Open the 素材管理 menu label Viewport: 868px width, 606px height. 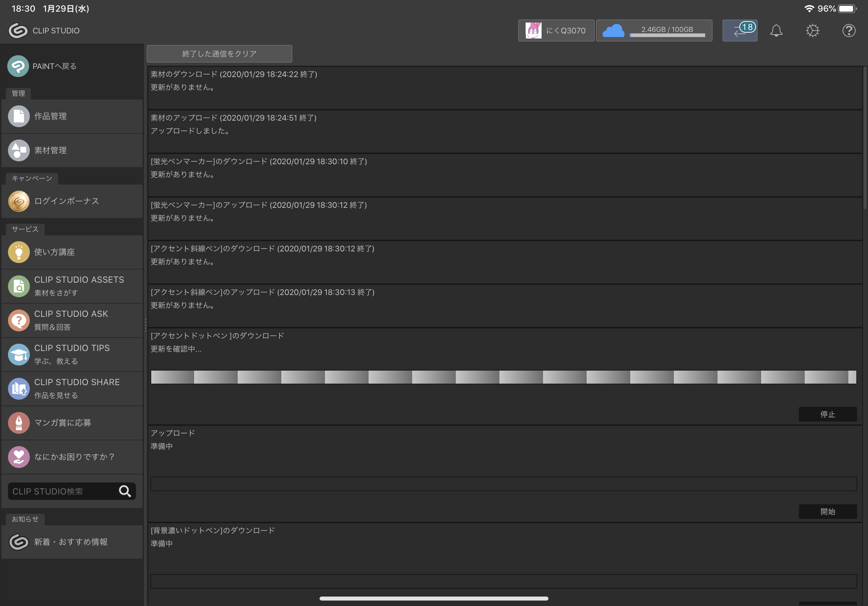tap(50, 150)
